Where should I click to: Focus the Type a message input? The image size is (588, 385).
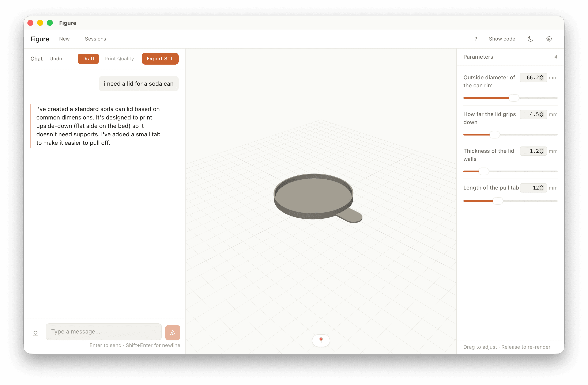pos(103,332)
